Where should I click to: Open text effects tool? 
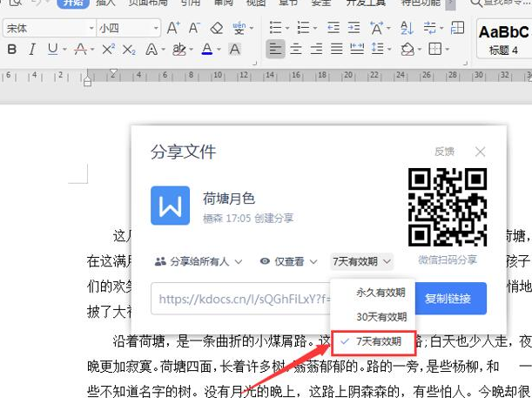point(152,50)
